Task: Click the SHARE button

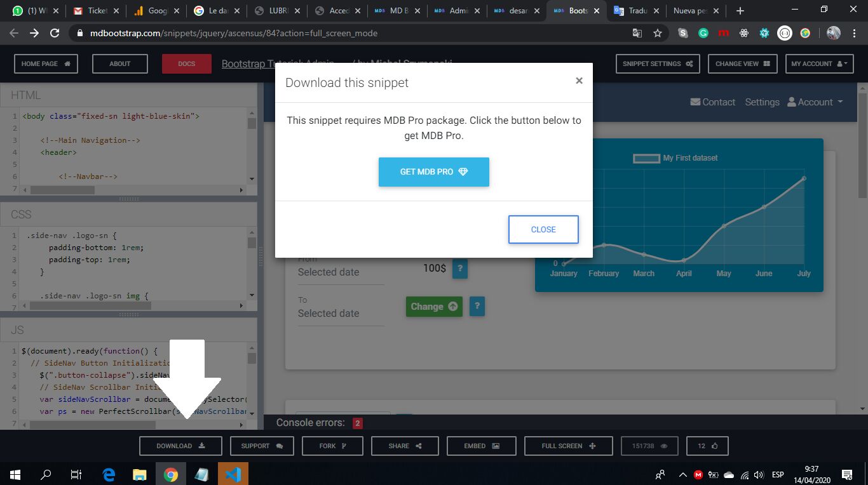Action: (405, 446)
